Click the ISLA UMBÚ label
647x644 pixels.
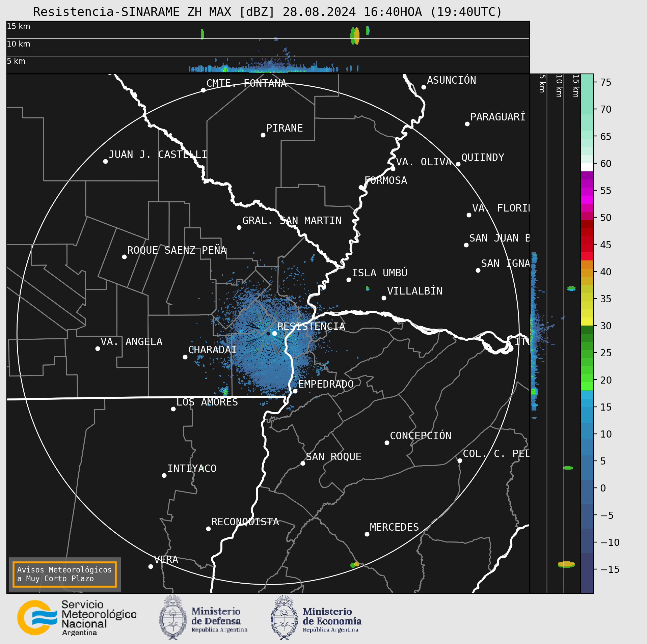click(380, 273)
